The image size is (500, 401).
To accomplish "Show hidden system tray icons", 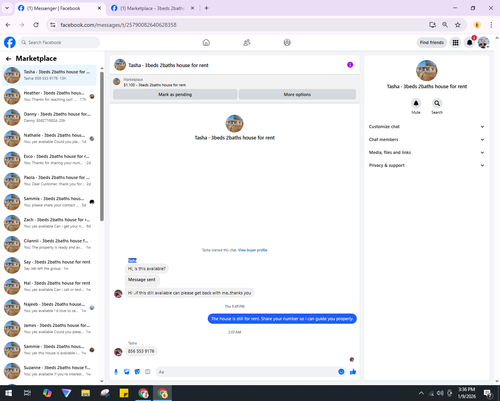I will (421, 393).
